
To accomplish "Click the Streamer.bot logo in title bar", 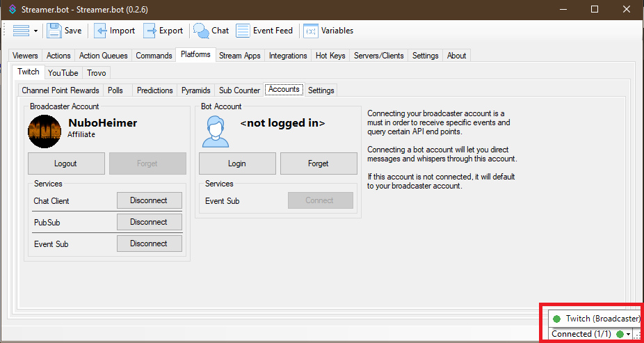I will [13, 9].
